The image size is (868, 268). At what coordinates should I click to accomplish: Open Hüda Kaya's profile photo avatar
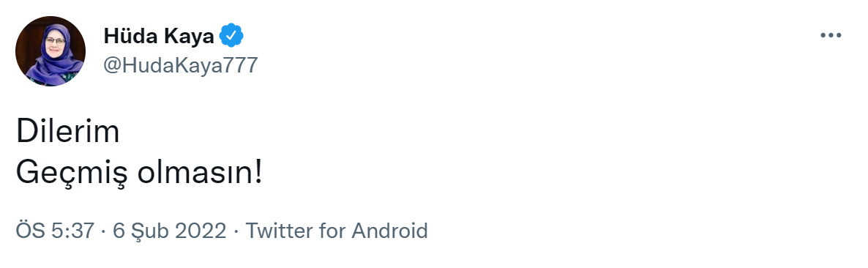[x=50, y=51]
